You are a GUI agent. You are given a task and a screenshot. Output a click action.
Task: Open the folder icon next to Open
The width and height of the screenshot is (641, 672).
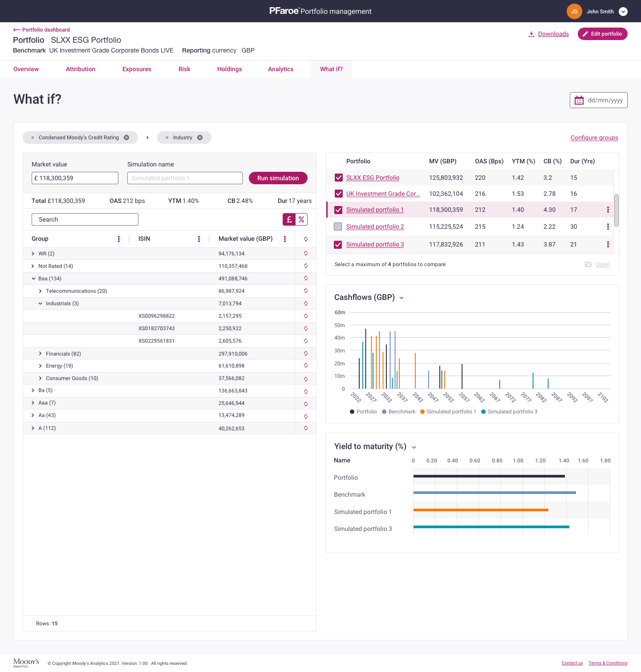coord(588,264)
